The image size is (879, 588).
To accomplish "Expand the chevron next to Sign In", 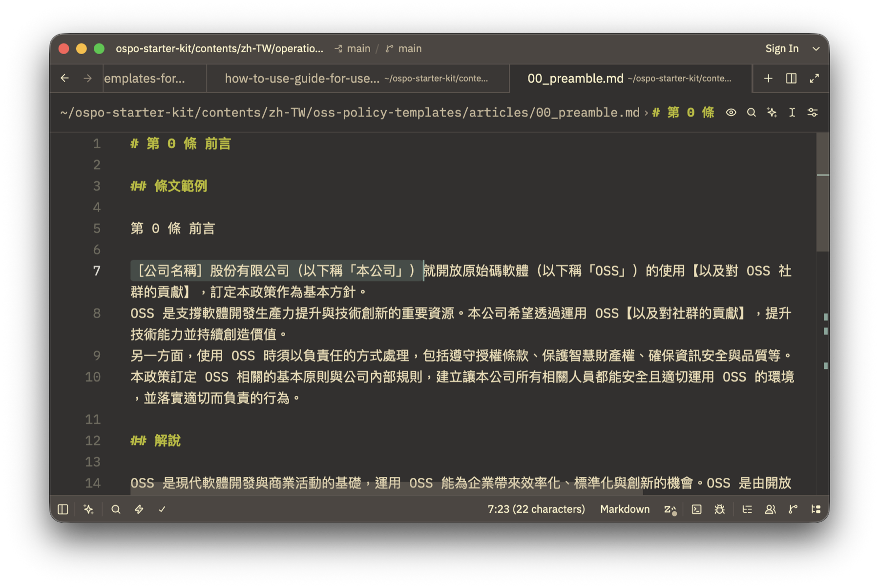I will 816,49.
